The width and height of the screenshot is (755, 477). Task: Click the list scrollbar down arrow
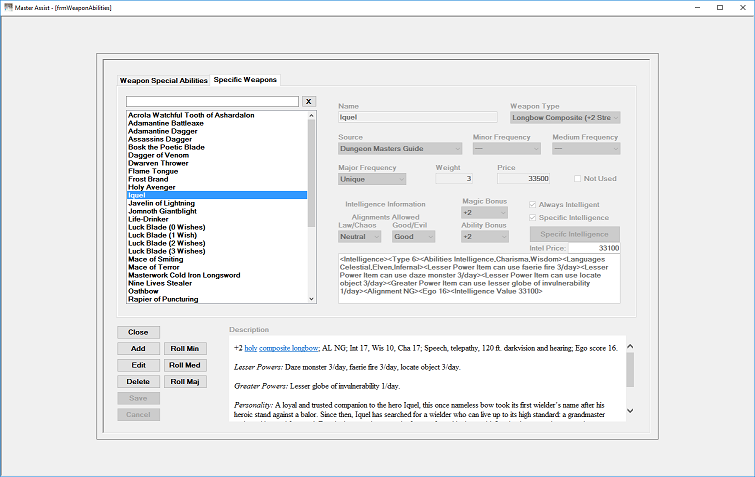(312, 299)
